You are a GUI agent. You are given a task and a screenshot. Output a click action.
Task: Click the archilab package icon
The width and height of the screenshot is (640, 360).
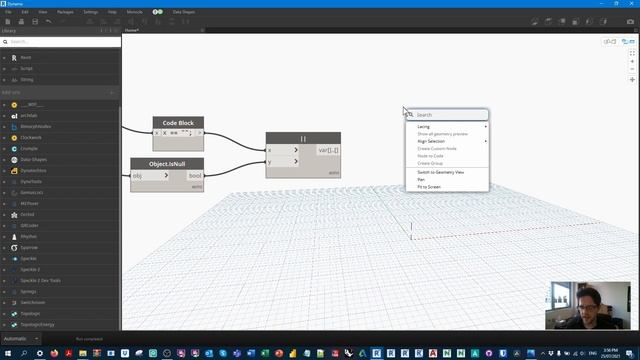[x=14, y=116]
